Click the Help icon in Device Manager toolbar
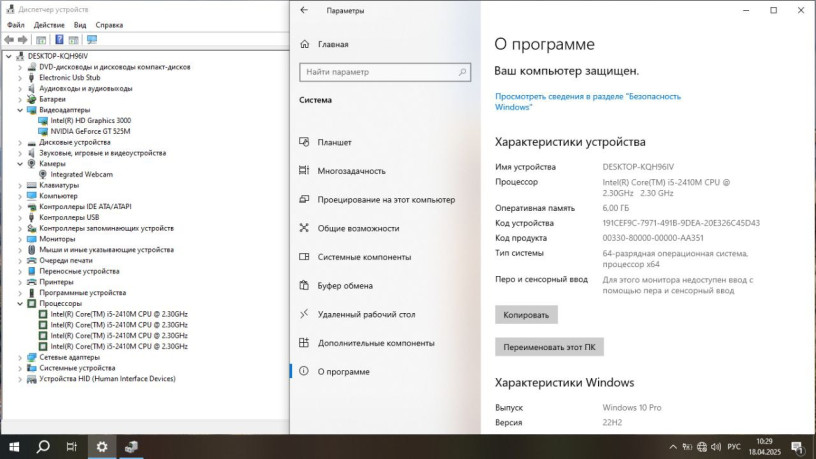Viewport: 816px width, 459px height. click(x=59, y=40)
